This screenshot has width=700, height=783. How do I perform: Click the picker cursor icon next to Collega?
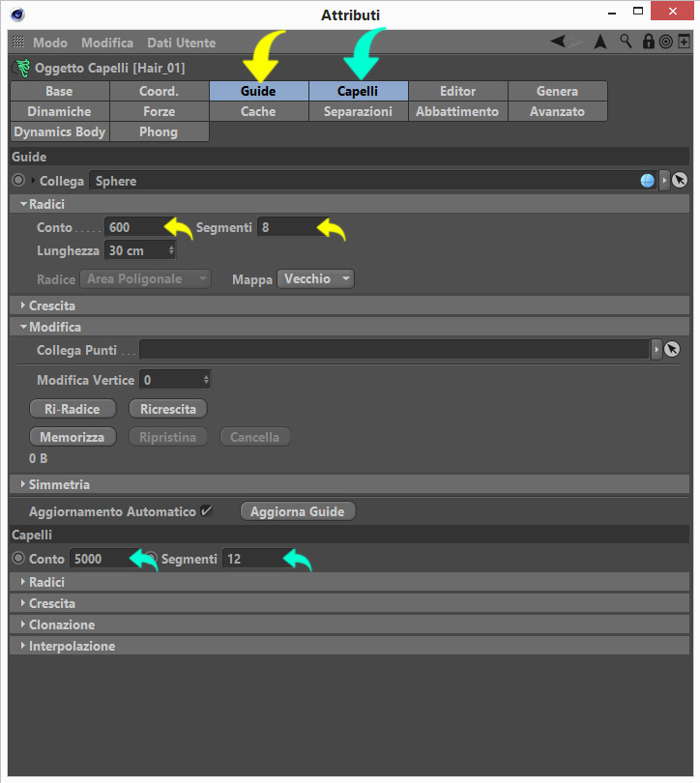(680, 180)
